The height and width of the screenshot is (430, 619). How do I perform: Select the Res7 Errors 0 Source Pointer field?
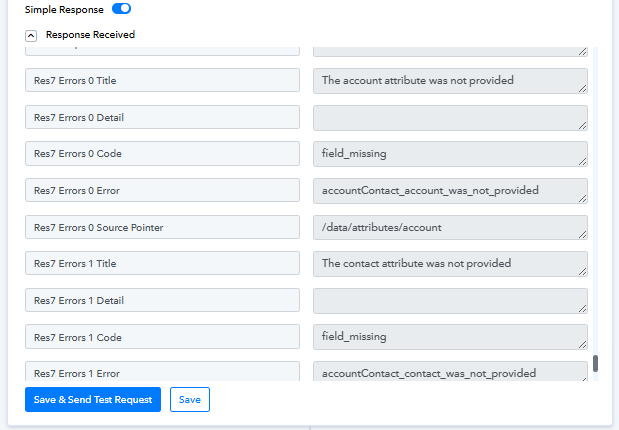(x=162, y=227)
